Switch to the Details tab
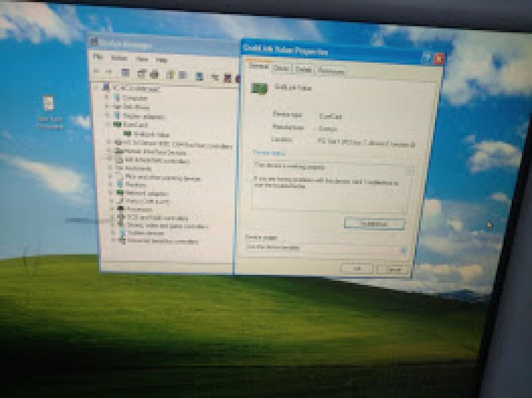Screen dimensions: 532x398 coord(303,69)
